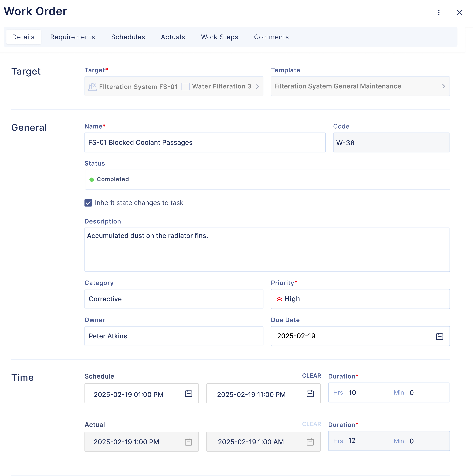Image resolution: width=473 pixels, height=476 pixels.
Task: Click the Filteration System FS-01 asset icon
Action: (x=92, y=86)
